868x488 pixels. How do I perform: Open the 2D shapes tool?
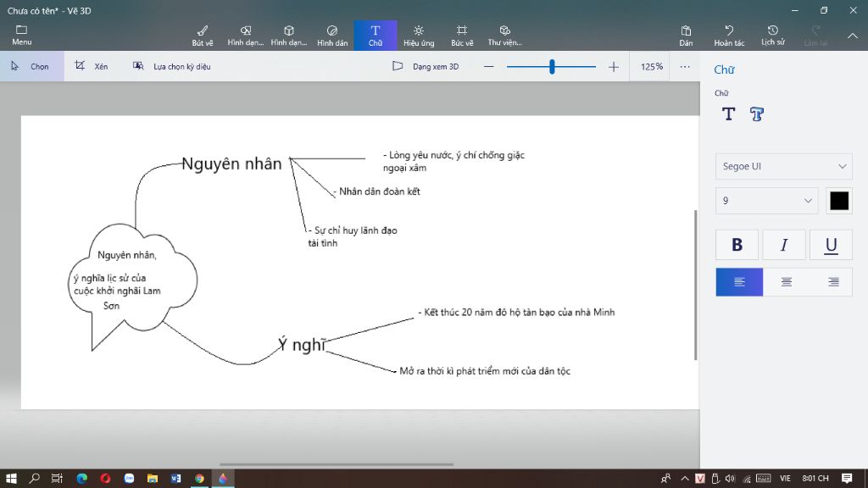245,36
